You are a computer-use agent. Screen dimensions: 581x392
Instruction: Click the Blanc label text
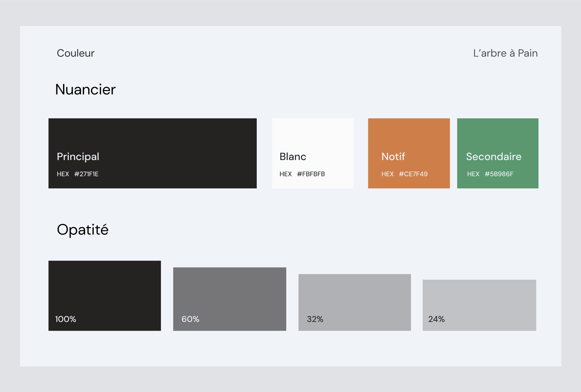(293, 157)
